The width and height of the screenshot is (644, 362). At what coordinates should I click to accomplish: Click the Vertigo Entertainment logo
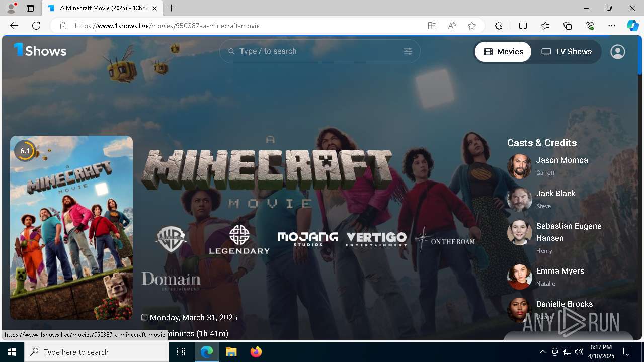tap(376, 239)
